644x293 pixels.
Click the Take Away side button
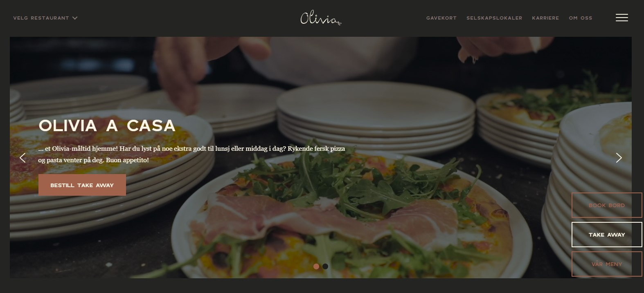tap(607, 235)
